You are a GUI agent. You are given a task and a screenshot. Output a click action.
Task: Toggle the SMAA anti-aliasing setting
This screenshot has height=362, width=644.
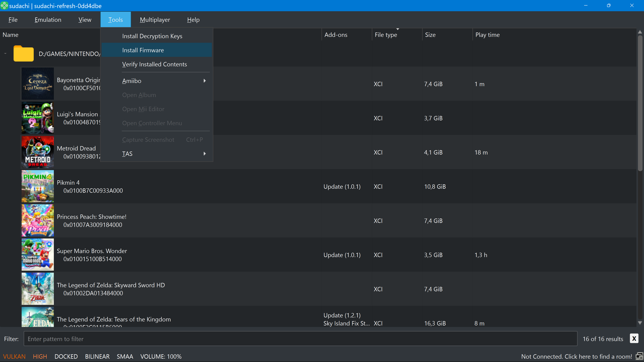[125, 356]
